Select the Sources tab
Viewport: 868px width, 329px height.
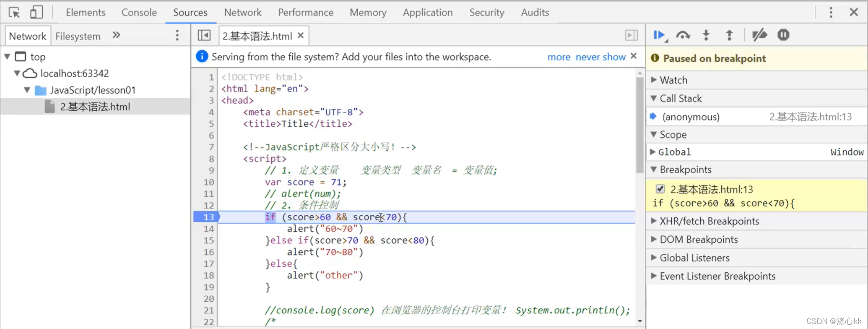click(190, 12)
